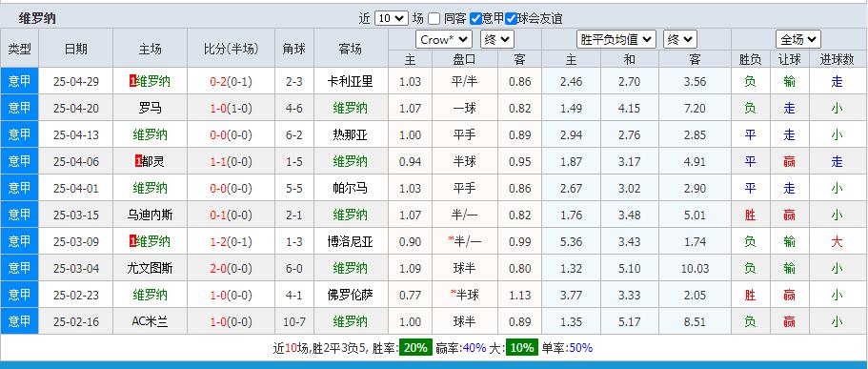868x369 pixels.
Task: Open the 0-1(0-0) score against 乌迪内斯
Action: (x=231, y=215)
